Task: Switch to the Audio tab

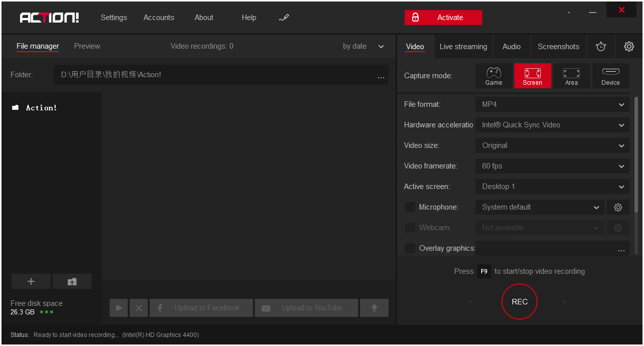Action: click(511, 47)
